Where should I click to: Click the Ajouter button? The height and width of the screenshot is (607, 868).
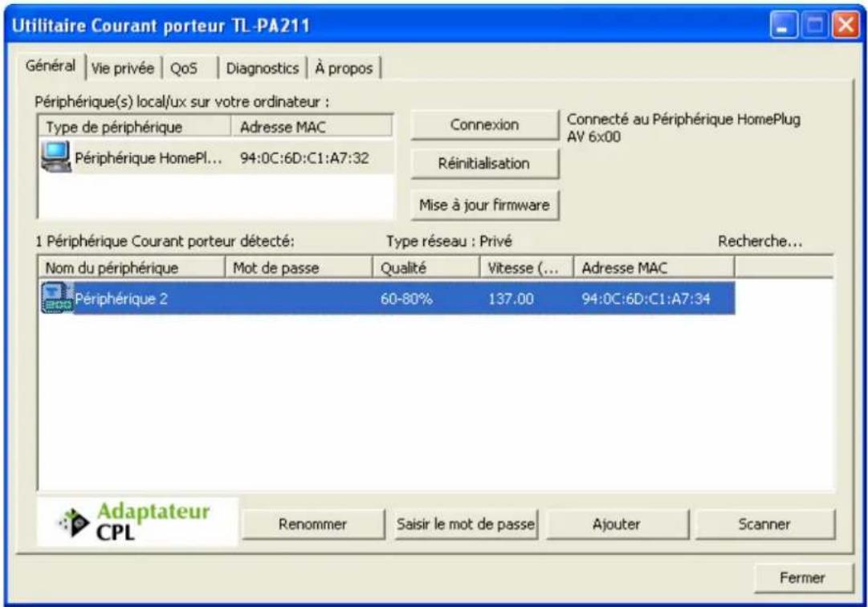tap(617, 524)
